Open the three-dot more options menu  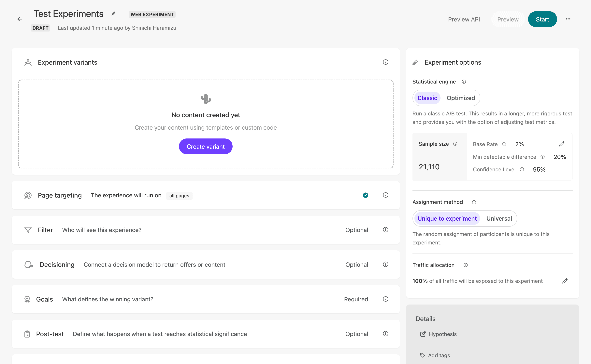click(x=568, y=19)
